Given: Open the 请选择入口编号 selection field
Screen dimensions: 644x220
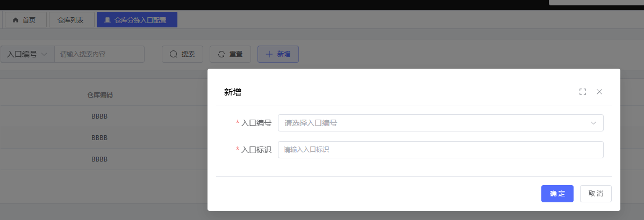Looking at the screenshot, I should click(x=430, y=123).
